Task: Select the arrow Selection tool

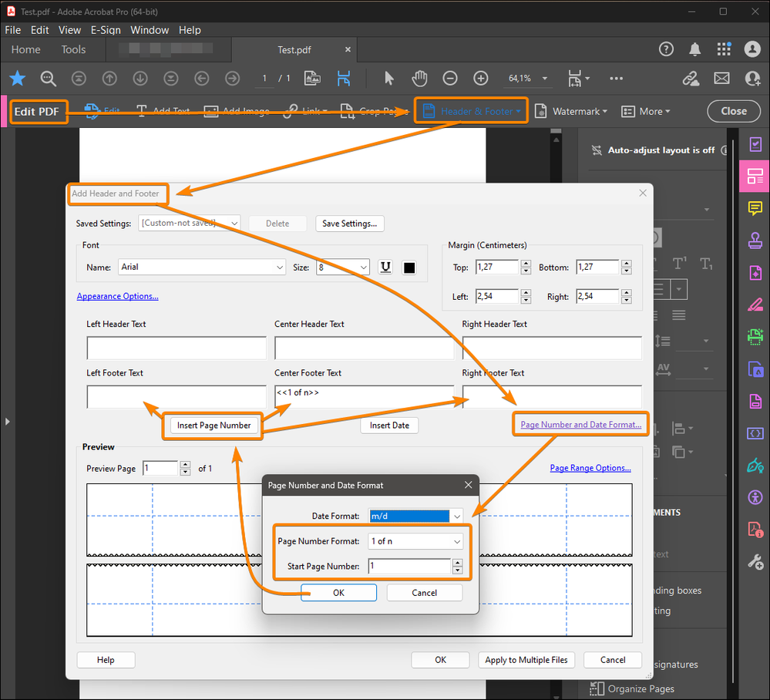Action: [389, 78]
